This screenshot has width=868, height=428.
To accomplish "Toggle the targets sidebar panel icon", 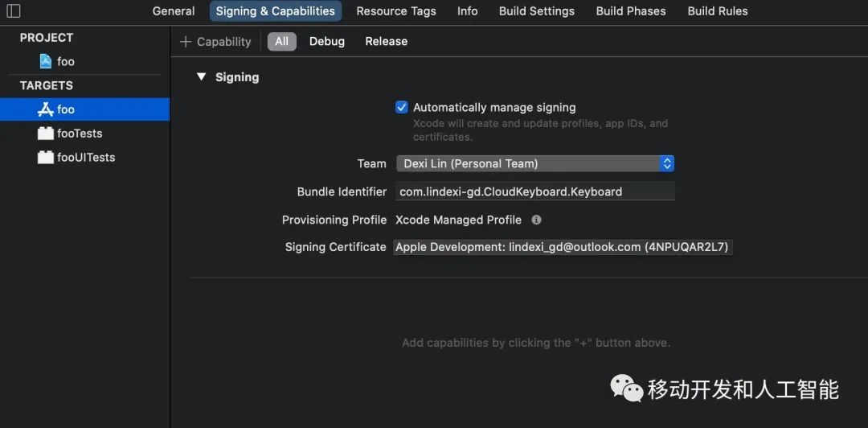I will pyautogui.click(x=14, y=10).
